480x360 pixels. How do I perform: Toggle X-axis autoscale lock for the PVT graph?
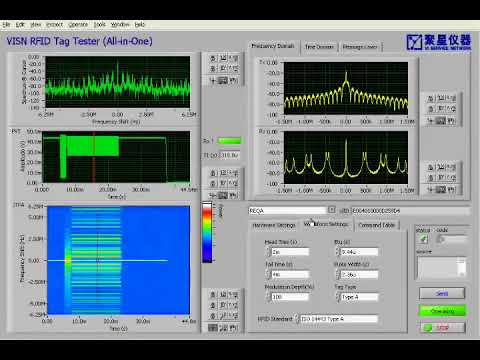[x=213, y=173]
